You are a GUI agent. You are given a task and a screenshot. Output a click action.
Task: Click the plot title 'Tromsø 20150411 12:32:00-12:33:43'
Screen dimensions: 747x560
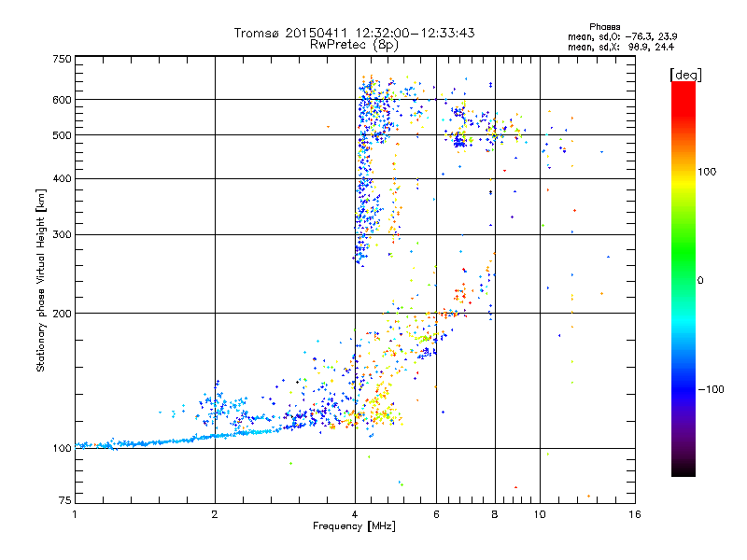click(x=354, y=33)
